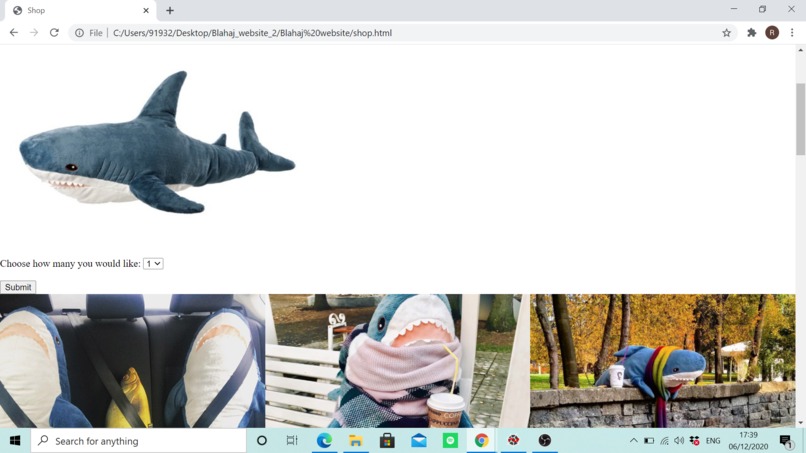
Task: Open the Chrome extensions puzzle icon
Action: click(x=752, y=33)
